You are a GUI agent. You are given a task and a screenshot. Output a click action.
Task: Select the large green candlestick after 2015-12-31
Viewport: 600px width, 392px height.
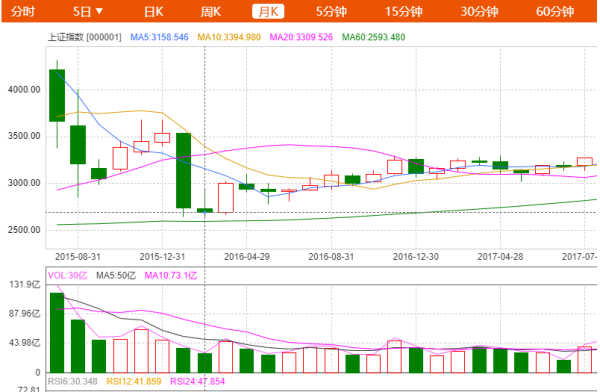(183, 171)
